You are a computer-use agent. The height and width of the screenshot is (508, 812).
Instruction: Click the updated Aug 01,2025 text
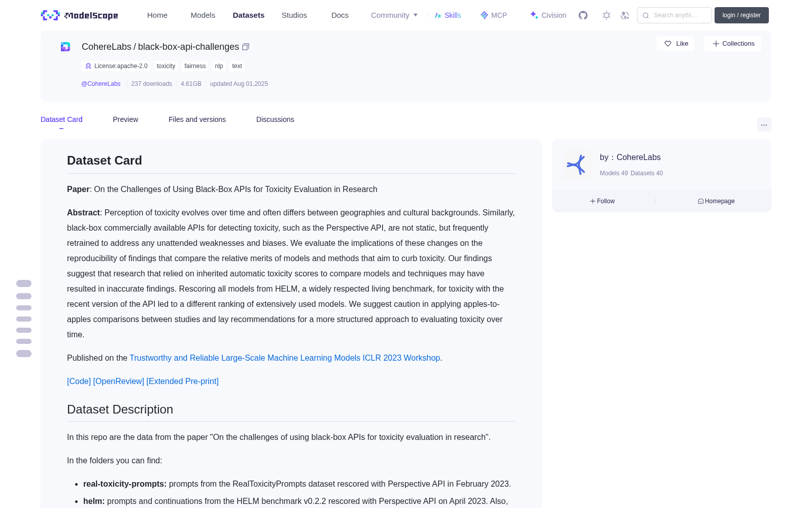[x=239, y=84]
